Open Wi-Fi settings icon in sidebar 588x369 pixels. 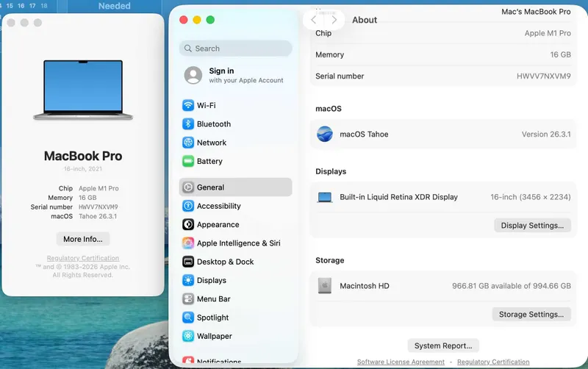tap(188, 105)
